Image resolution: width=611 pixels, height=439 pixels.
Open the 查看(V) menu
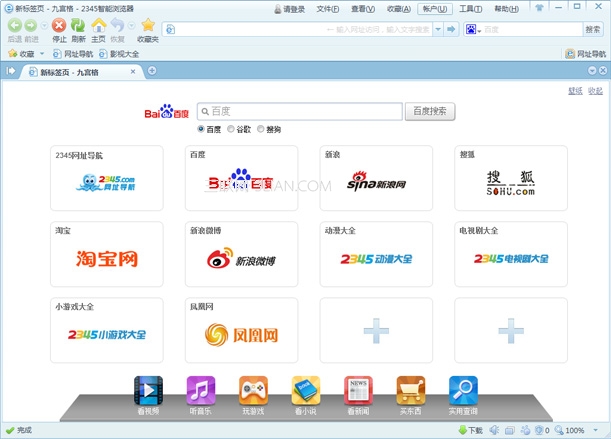tap(363, 9)
